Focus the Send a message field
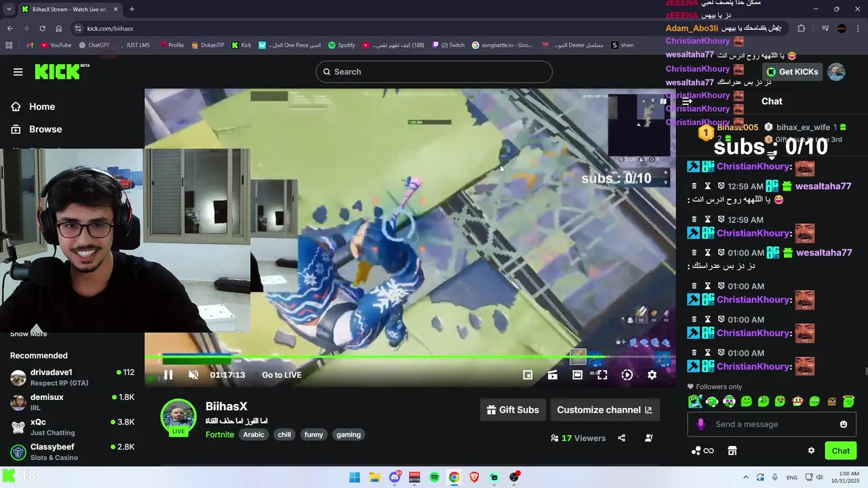The width and height of the screenshot is (868, 488). [773, 424]
